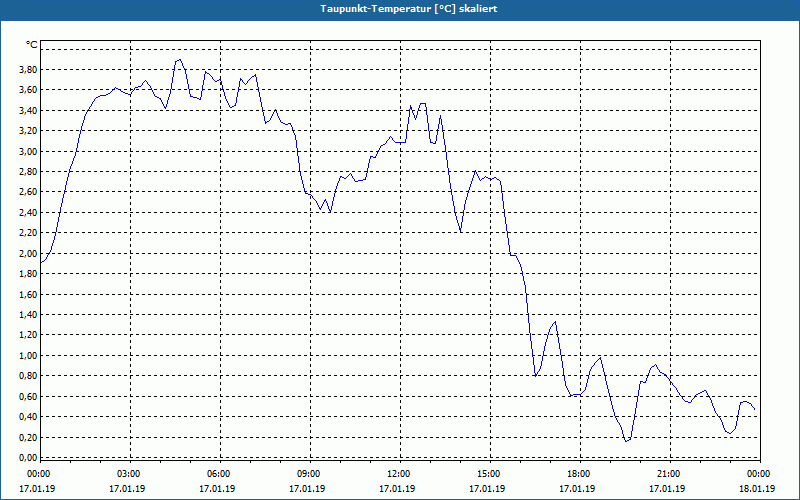800x500 pixels.
Task: Click the 17.01.19 date beneath 12:00
Action: [x=397, y=488]
